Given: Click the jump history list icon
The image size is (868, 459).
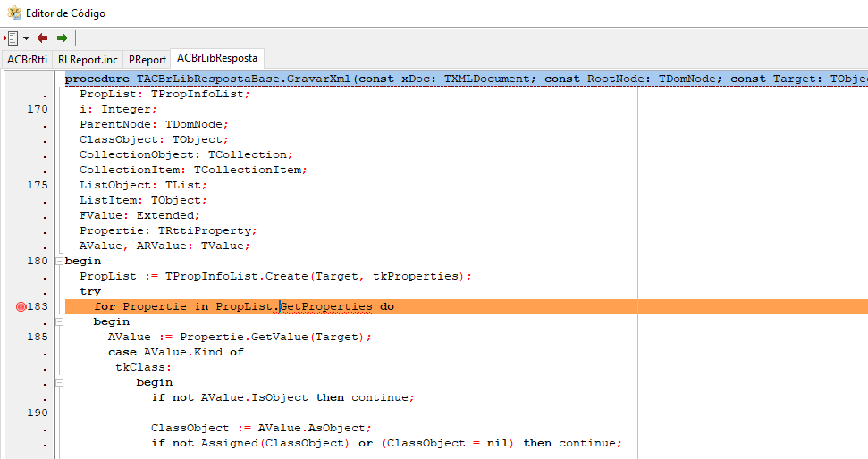Looking at the screenshot, I should pyautogui.click(x=12, y=38).
